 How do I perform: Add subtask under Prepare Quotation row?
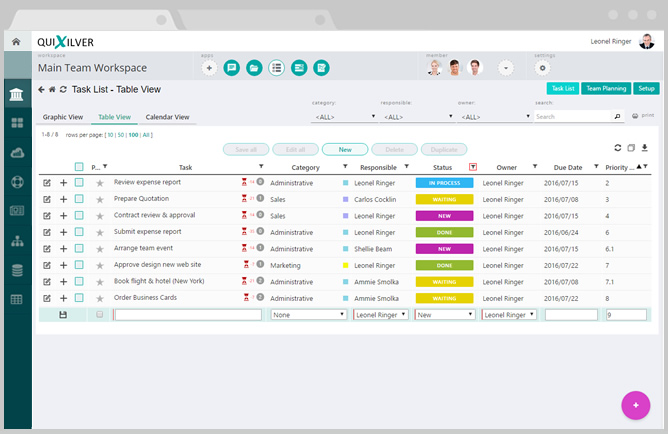(63, 199)
